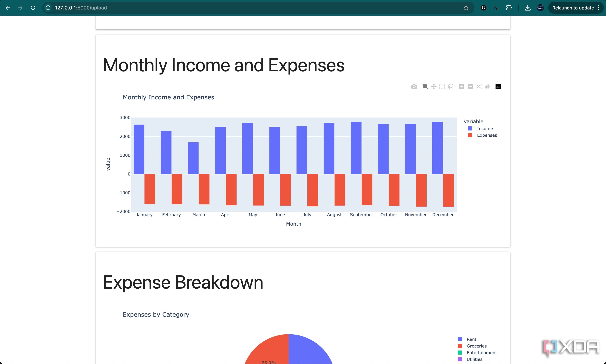606x364 pixels.
Task: Open the Chrome three-dot menu
Action: coord(598,8)
